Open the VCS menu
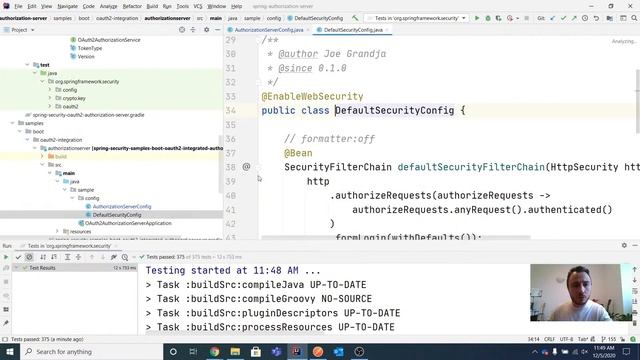This screenshot has height=360, width=640. coord(198,6)
